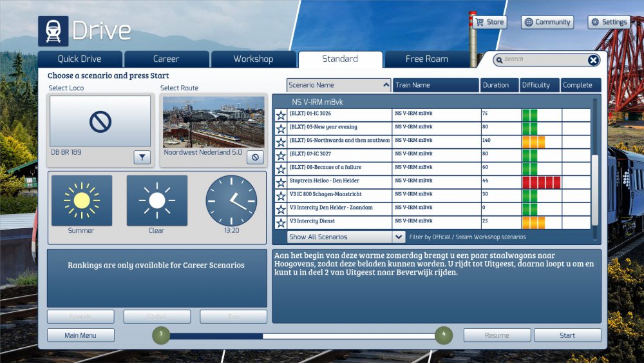Screen dimensions: 644x363
Task: Switch to the Free Roam tab
Action: 426,59
